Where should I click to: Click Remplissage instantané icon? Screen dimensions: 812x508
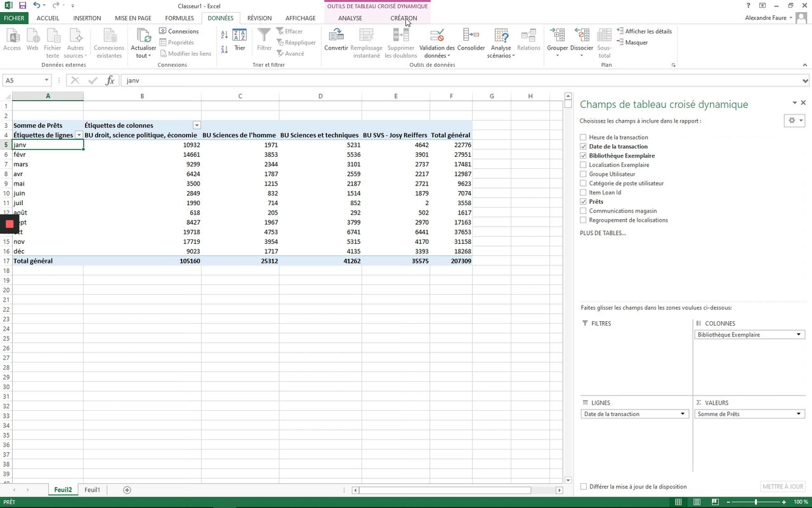367,43
